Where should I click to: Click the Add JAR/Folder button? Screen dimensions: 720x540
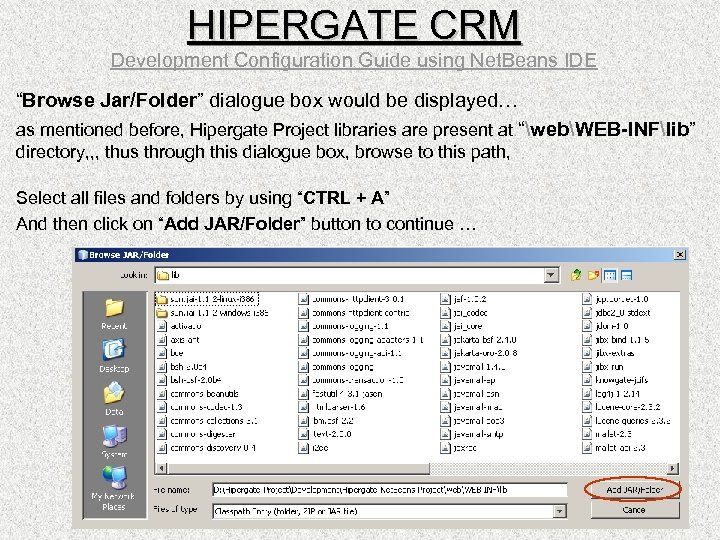(x=635, y=490)
